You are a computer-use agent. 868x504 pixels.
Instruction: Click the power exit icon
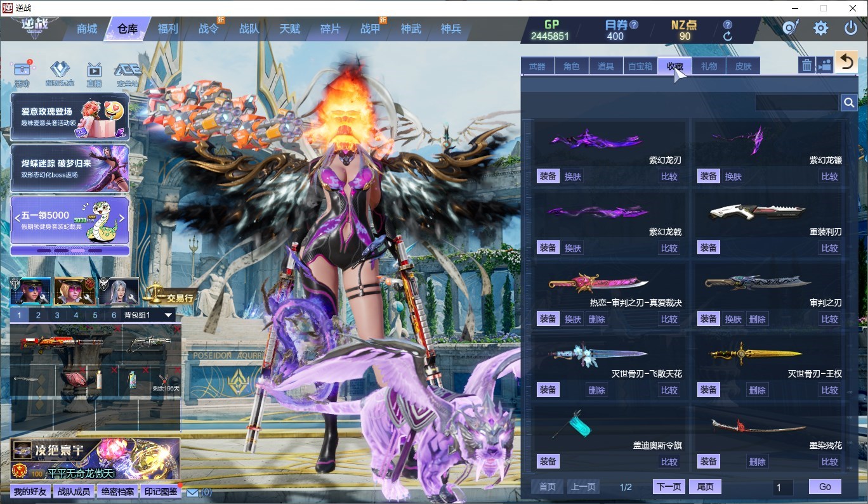click(x=851, y=28)
